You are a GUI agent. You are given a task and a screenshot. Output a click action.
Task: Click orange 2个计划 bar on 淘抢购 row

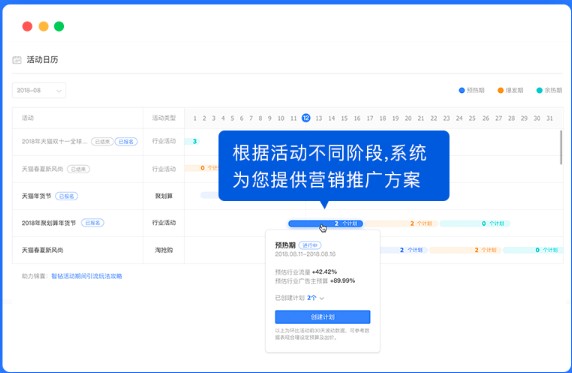tap(465, 250)
